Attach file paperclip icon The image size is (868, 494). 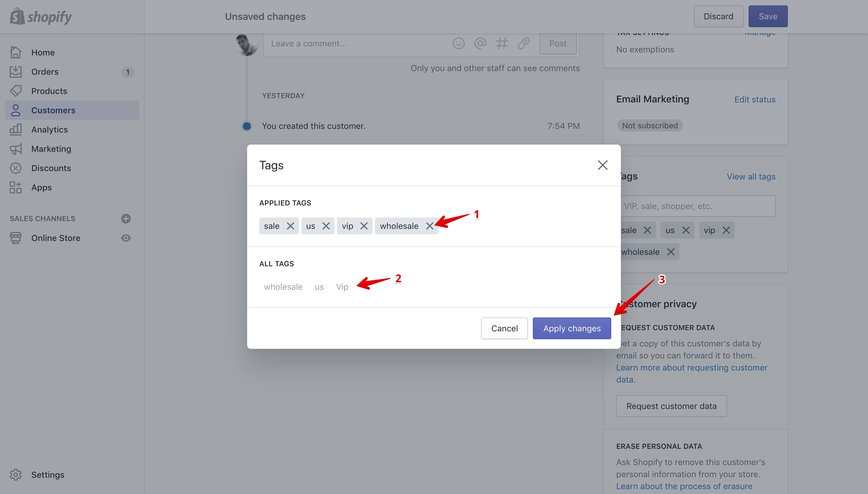[524, 43]
